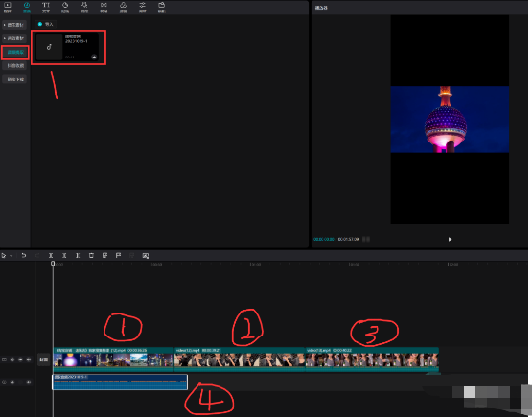
Task: Select the first video clip with city nightscapes
Action: click(114, 359)
